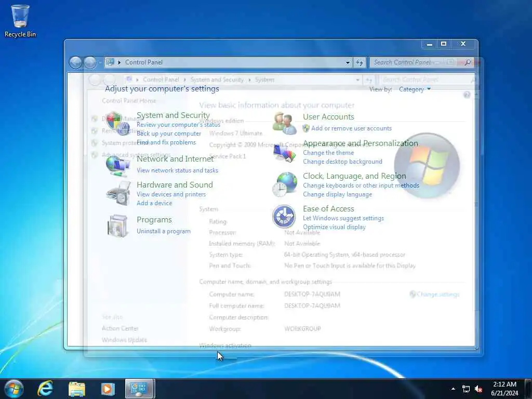Click the Control Panel address bar icon

point(110,62)
